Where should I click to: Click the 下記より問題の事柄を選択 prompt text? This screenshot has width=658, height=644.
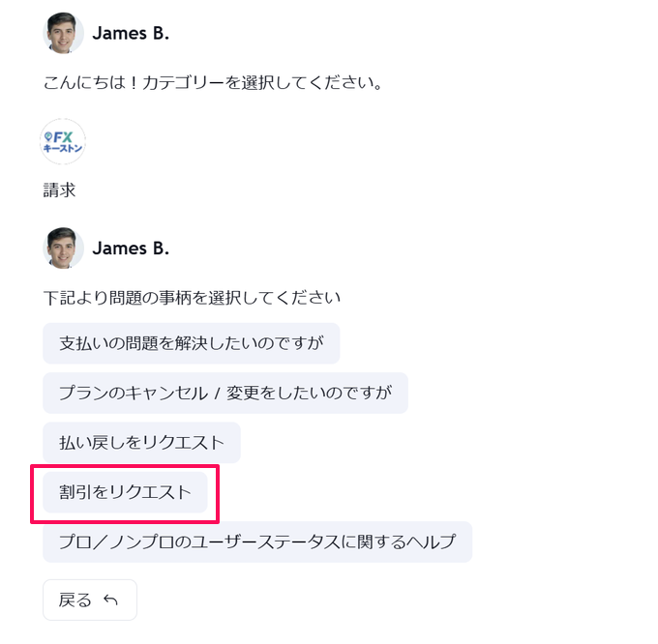point(192,297)
